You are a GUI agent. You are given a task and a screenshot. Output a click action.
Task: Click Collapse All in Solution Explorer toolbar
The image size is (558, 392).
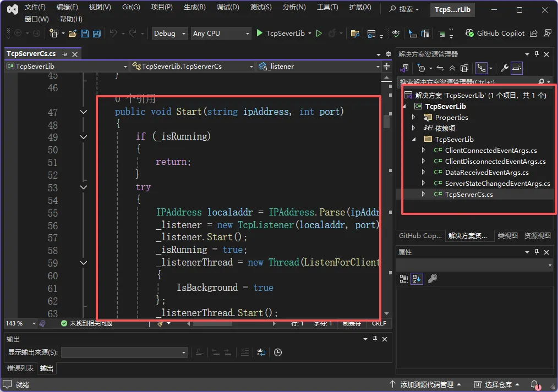click(452, 68)
